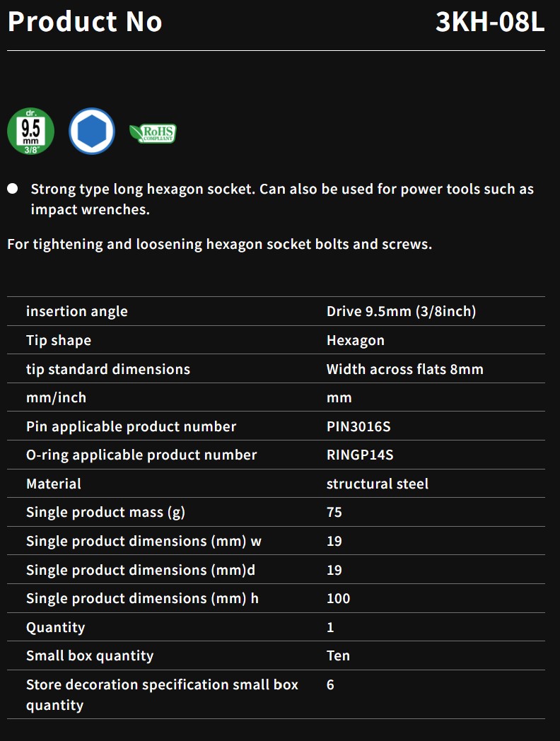Click the RINGP14S O-ring product number

click(x=360, y=455)
